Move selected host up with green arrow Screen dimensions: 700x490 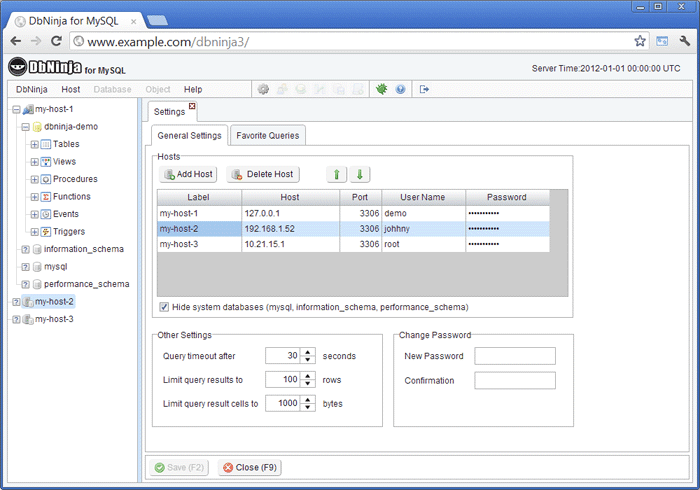[337, 174]
